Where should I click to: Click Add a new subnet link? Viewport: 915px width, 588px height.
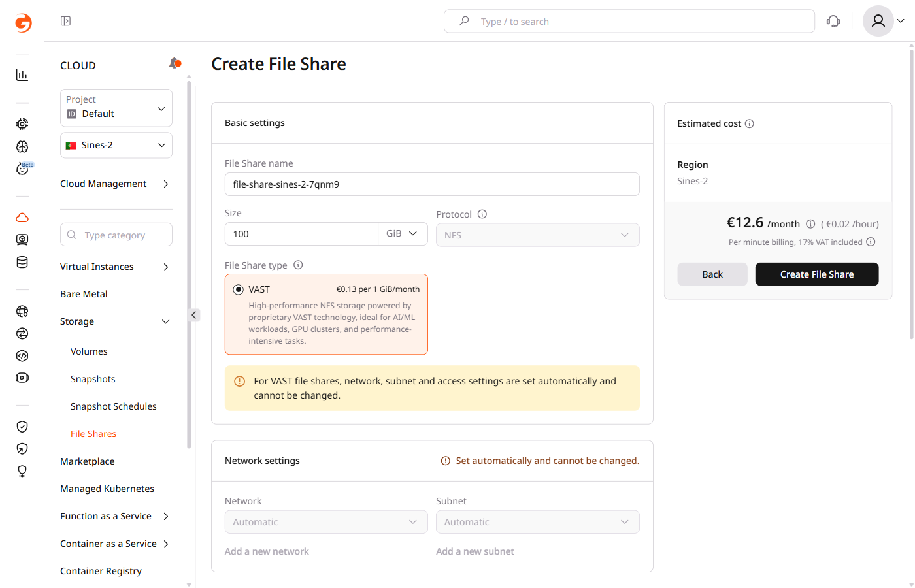pyautogui.click(x=475, y=551)
